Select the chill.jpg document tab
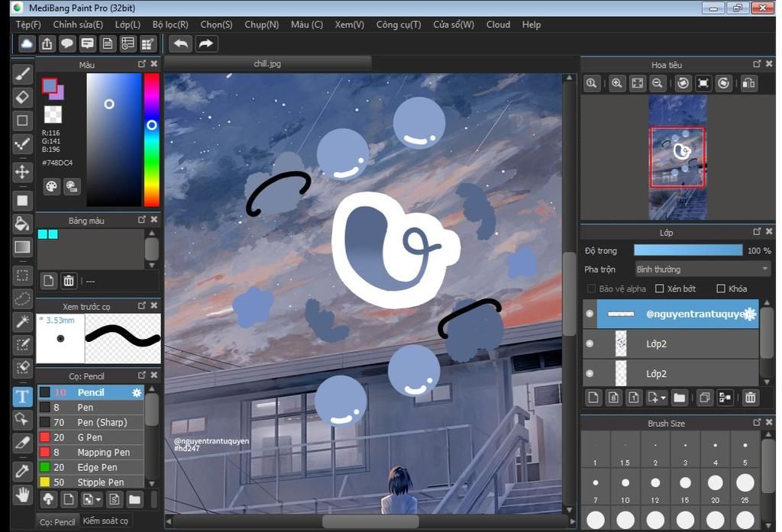 267,64
